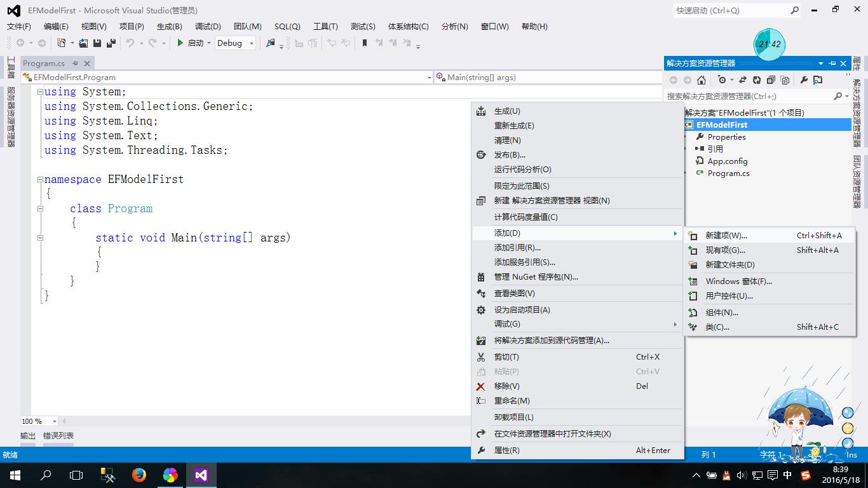Click Collapse All icon in Solution Explorer
The height and width of the screenshot is (488, 868).
click(771, 80)
